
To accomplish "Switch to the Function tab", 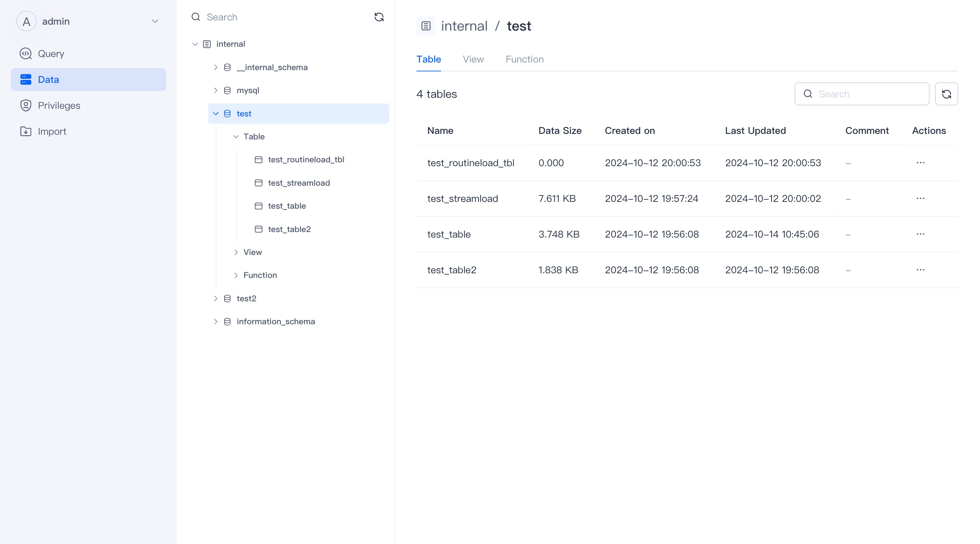I will click(524, 59).
